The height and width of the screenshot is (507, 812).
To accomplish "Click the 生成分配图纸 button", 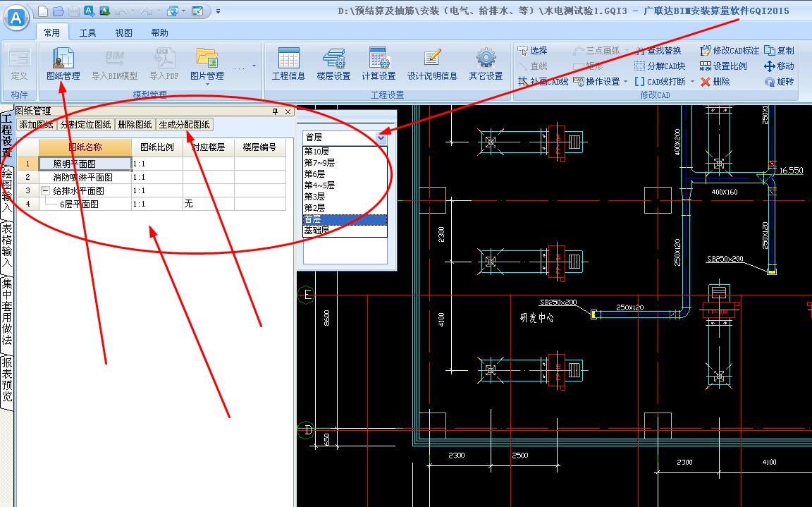I will coord(185,124).
